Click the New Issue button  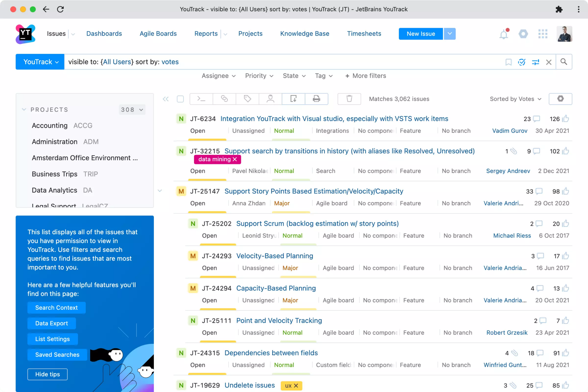[420, 34]
